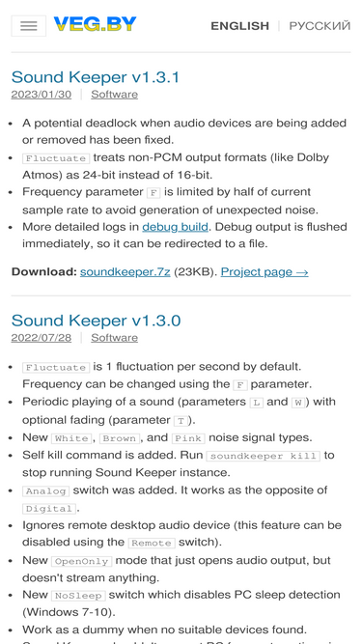The image size is (362, 644).
Task: Go to Project page arrow link
Action: [x=265, y=272]
